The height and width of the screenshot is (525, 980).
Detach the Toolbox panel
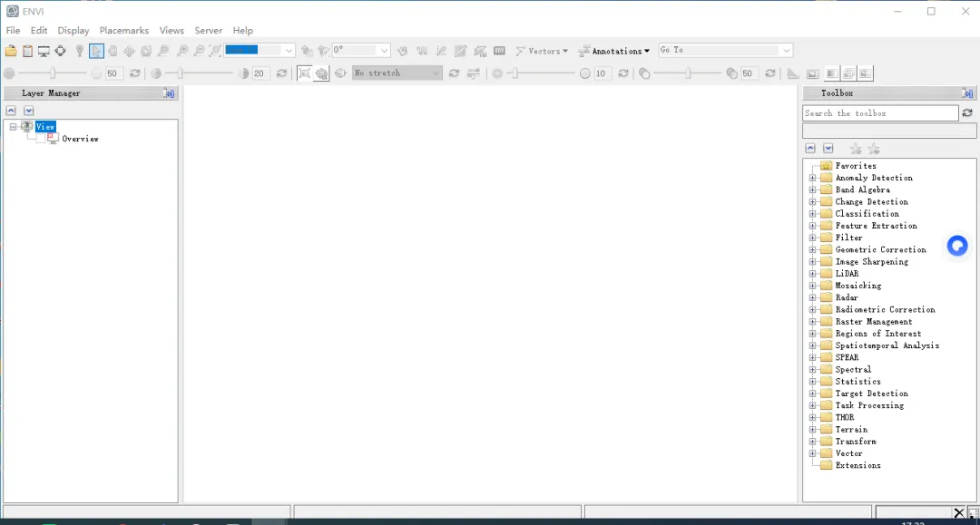pyautogui.click(x=967, y=93)
